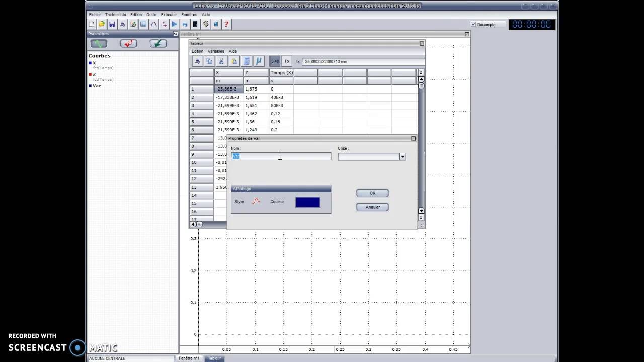This screenshot has height=362, width=644.
Task: Click the red question mark help icon
Action: point(226,24)
